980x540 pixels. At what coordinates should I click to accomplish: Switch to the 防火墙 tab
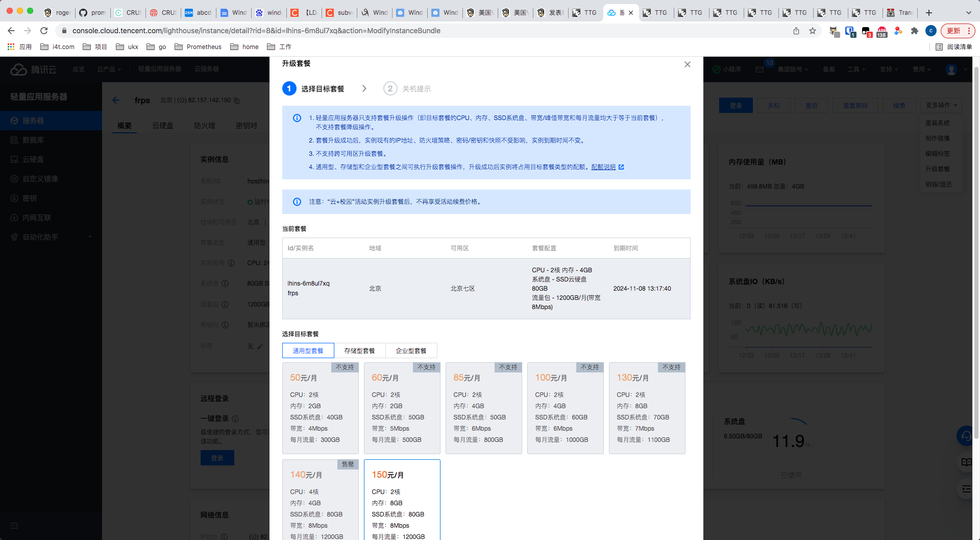205,126
